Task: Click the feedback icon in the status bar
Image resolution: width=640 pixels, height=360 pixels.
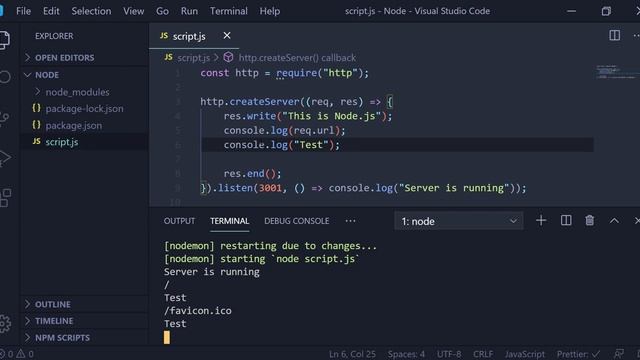Action: [x=619, y=354]
